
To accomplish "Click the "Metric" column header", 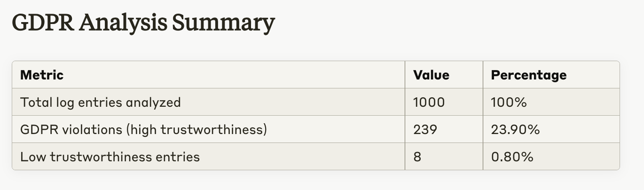I will click(x=42, y=75).
